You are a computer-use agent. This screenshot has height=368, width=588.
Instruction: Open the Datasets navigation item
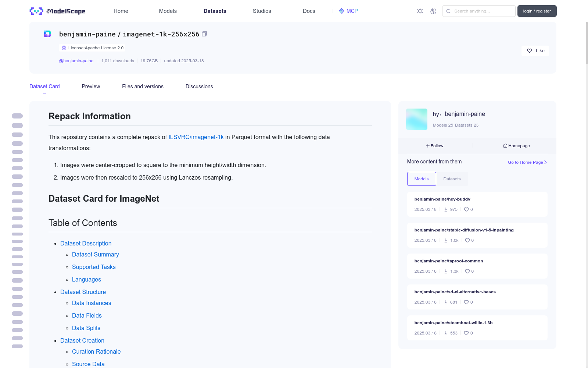(215, 11)
